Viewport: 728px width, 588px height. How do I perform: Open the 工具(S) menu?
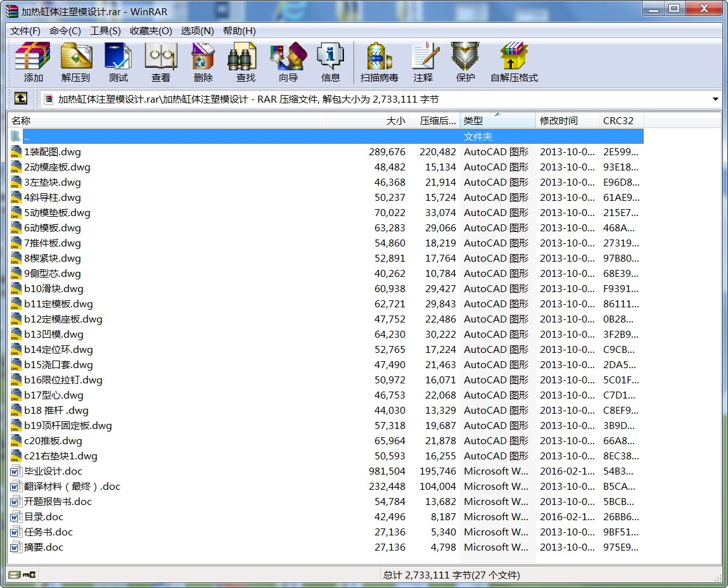click(x=105, y=31)
